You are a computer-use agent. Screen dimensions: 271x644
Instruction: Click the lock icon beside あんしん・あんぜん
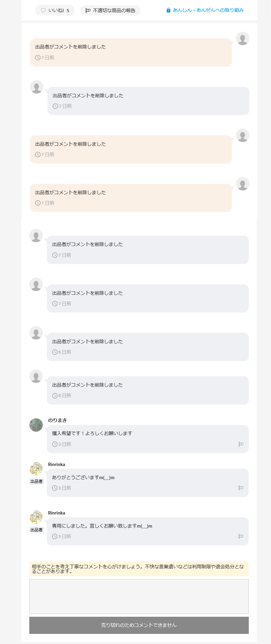coord(168,10)
